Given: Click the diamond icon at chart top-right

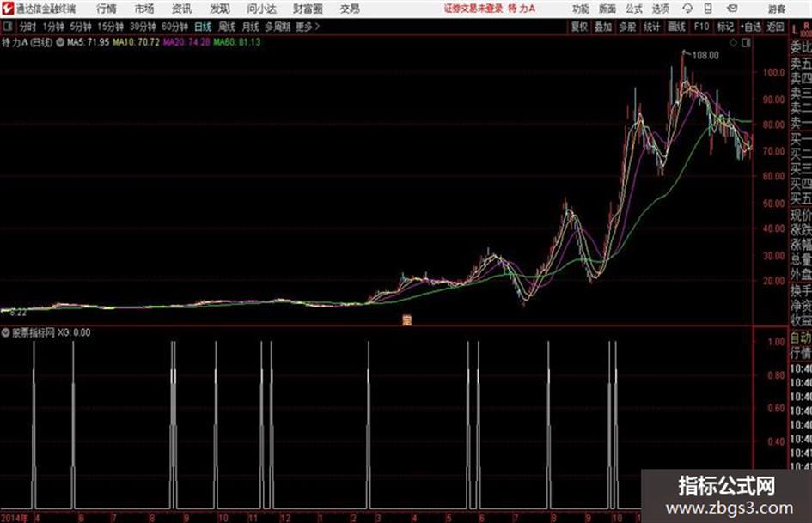Looking at the screenshot, I should 733,43.
